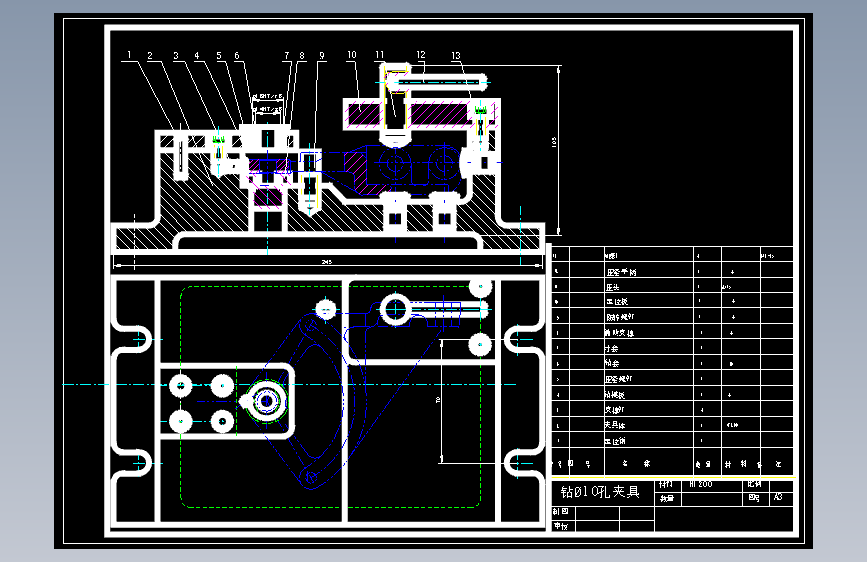Select part balloon number 10
Screen dimensions: 867x562
tap(352, 55)
